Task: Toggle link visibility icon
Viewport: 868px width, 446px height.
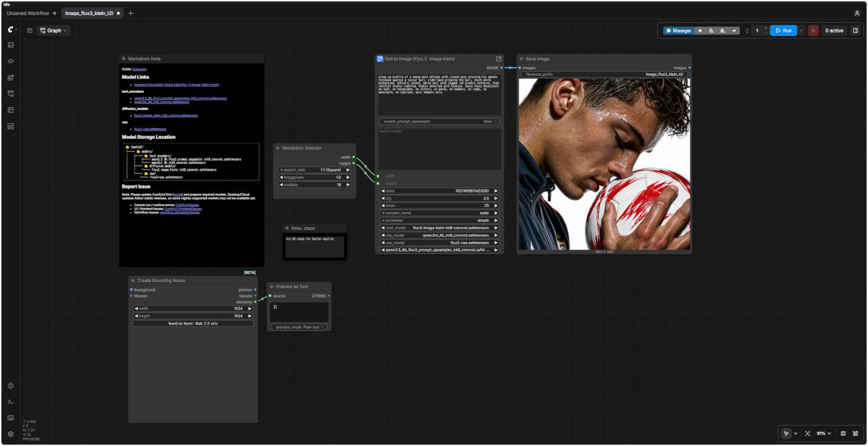Action: [855, 434]
